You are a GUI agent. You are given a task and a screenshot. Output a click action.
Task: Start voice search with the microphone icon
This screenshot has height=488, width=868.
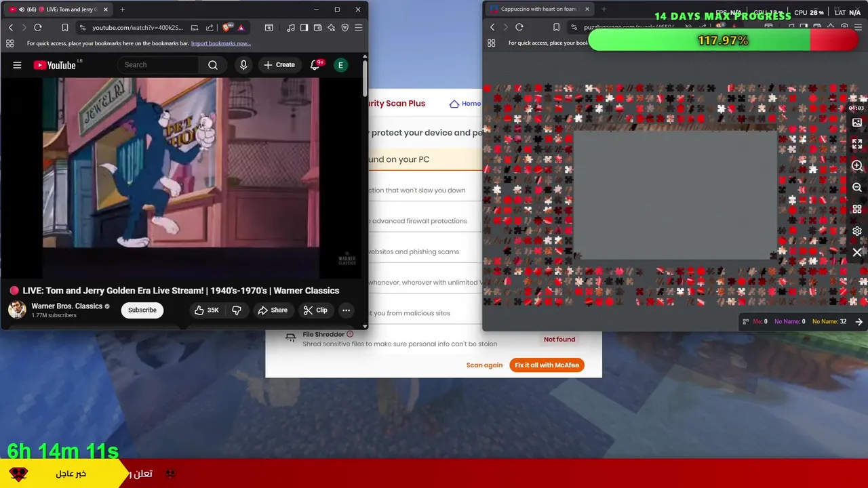243,65
